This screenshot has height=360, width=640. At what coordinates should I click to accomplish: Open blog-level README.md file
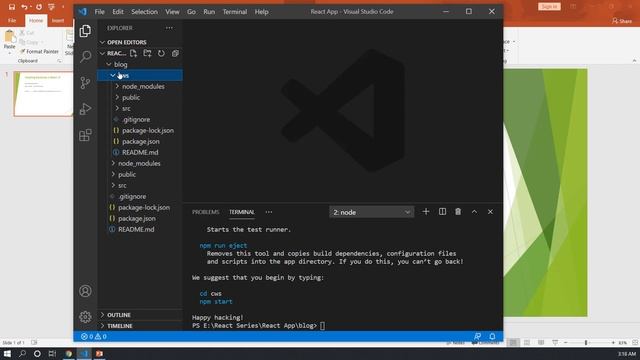click(x=140, y=229)
